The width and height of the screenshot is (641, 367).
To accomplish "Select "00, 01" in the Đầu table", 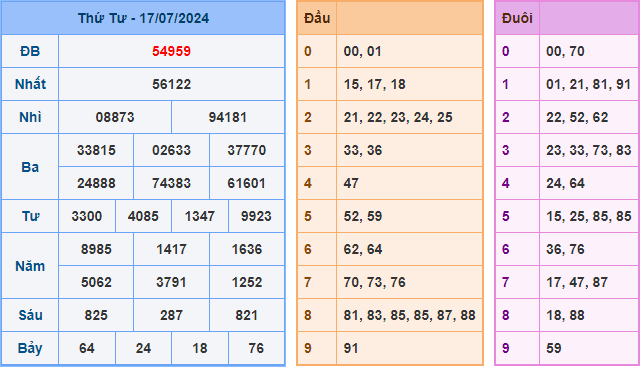I will click(x=363, y=51).
